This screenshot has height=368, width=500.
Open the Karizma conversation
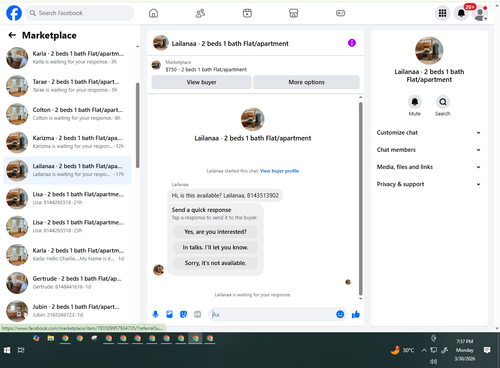click(67, 142)
